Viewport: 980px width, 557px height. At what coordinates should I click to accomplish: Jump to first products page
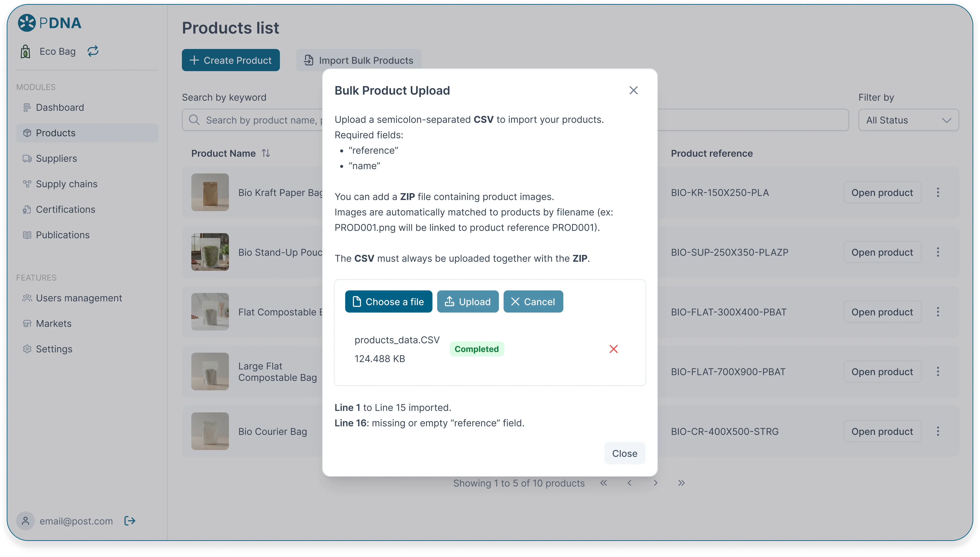coord(604,483)
